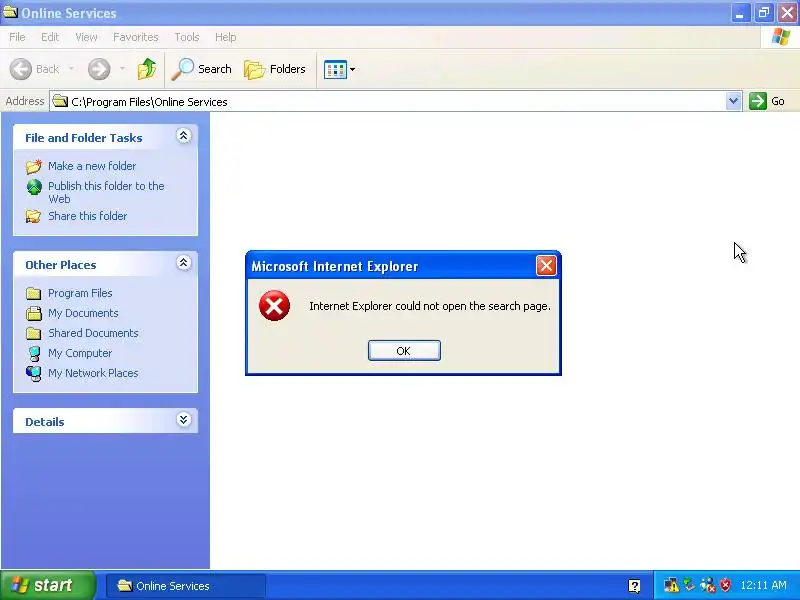
Task: Click the Windows flag logo in the menu bar
Action: 781,37
